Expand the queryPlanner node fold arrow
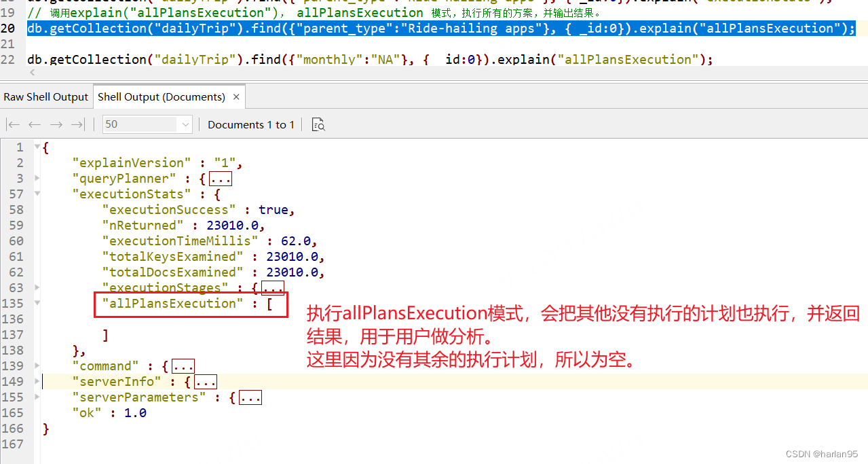This screenshot has width=868, height=464. tap(37, 178)
